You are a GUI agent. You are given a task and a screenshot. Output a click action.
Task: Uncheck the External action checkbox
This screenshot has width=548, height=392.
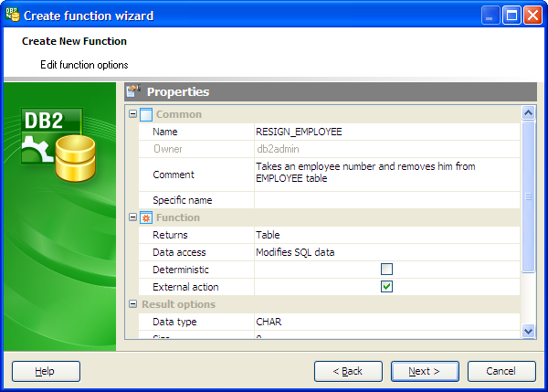386,287
